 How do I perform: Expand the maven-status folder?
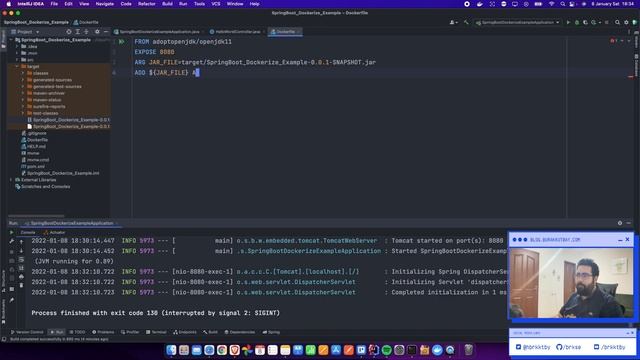[x=23, y=100]
